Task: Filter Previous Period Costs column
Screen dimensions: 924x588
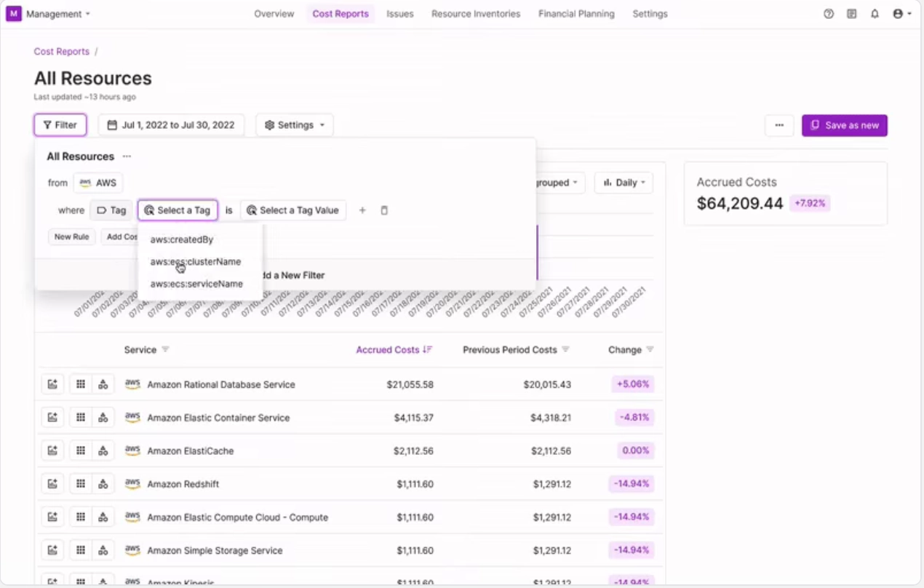Action: click(565, 350)
